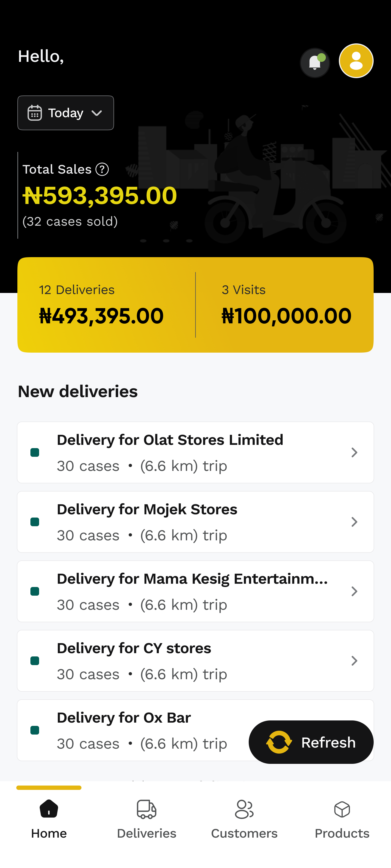
Task: Open the Delivery for Ox Bar entry
Action: [x=135, y=730]
